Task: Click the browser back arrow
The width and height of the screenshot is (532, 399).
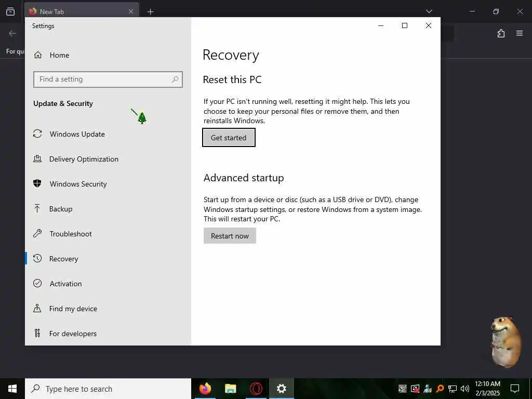Action: tap(12, 33)
